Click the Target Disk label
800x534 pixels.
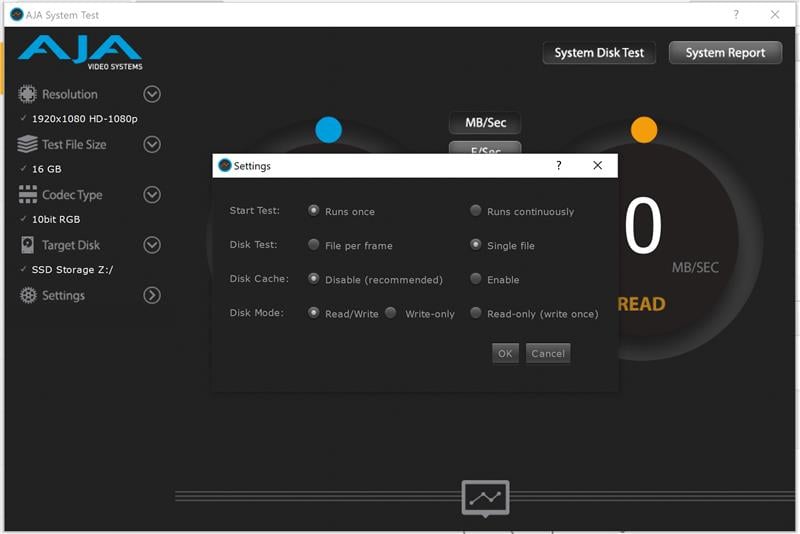point(71,245)
